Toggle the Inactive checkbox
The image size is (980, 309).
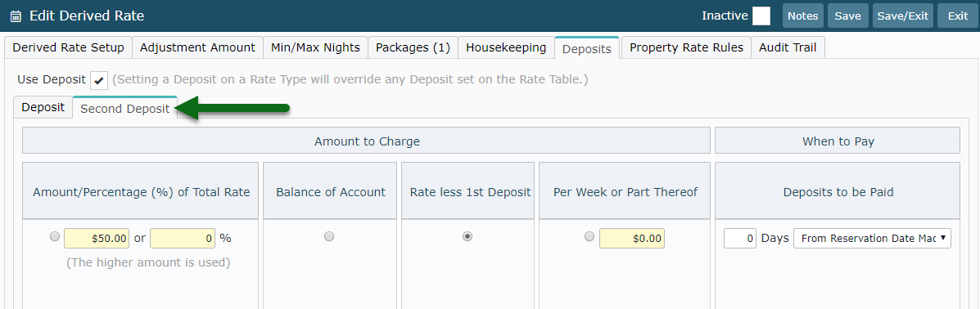(761, 16)
